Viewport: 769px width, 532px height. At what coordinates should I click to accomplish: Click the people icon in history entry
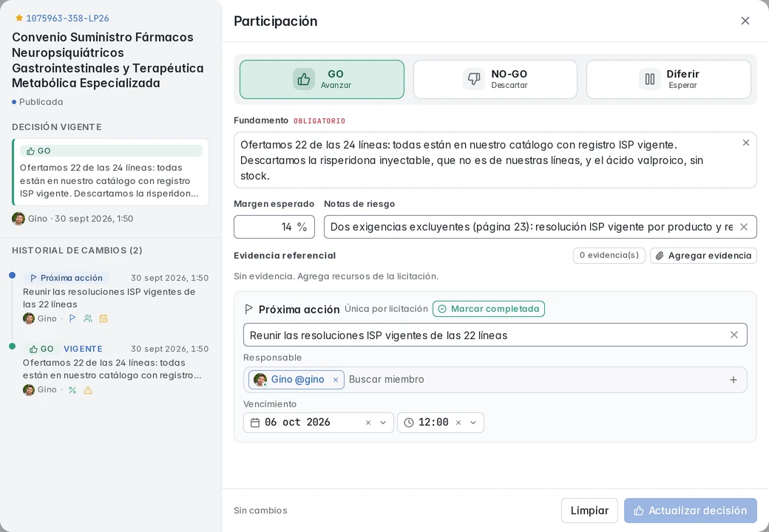88,318
